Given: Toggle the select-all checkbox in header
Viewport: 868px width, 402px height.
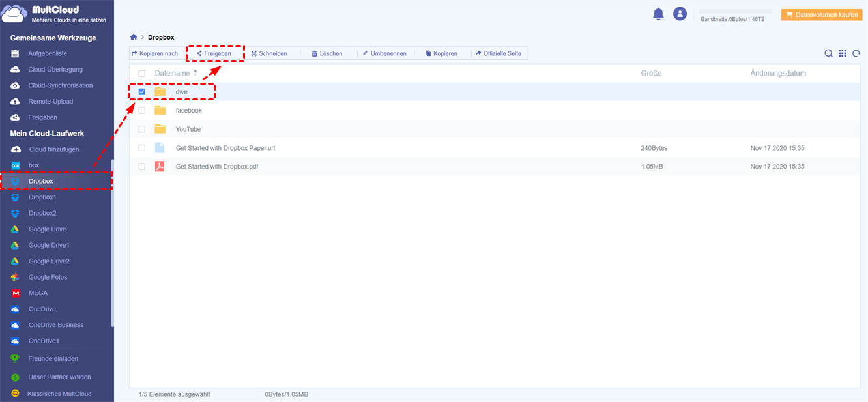Looking at the screenshot, I should point(142,74).
